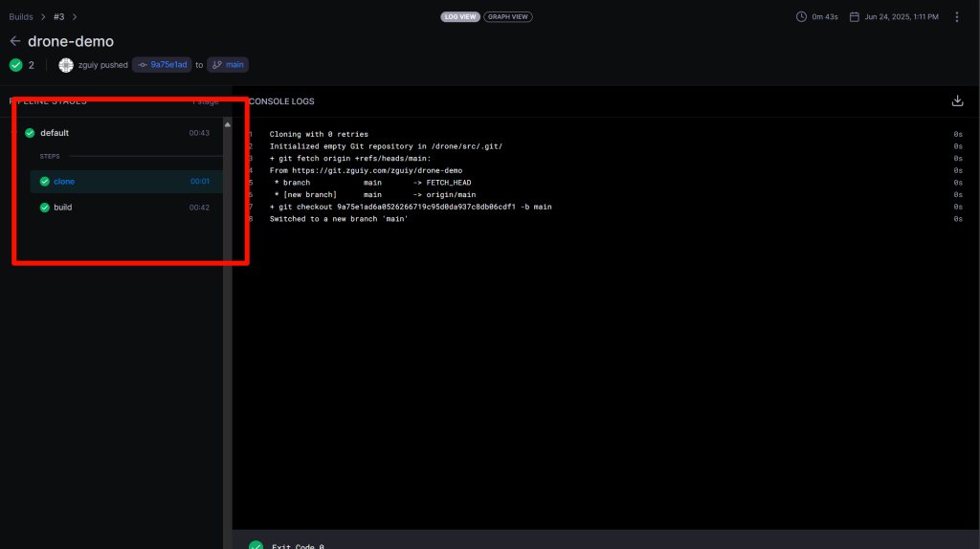
Task: Open the Builds breadcrumb link
Action: [x=22, y=16]
